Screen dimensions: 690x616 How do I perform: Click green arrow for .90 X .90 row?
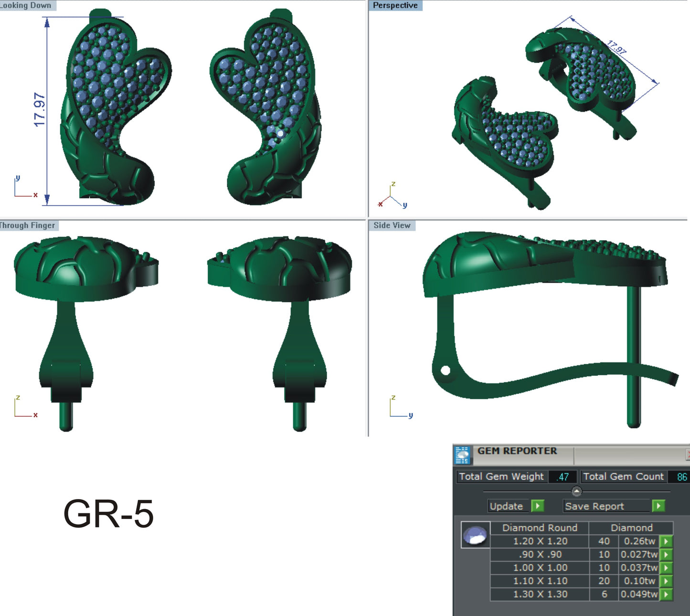pos(666,554)
